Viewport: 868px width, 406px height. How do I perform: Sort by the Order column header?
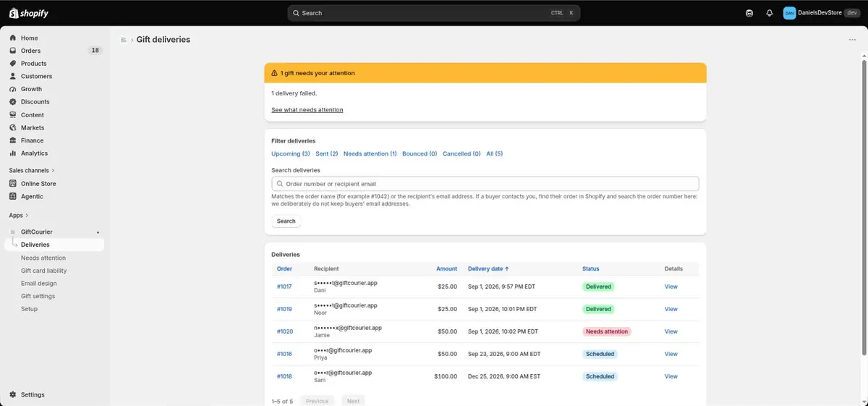pyautogui.click(x=284, y=268)
